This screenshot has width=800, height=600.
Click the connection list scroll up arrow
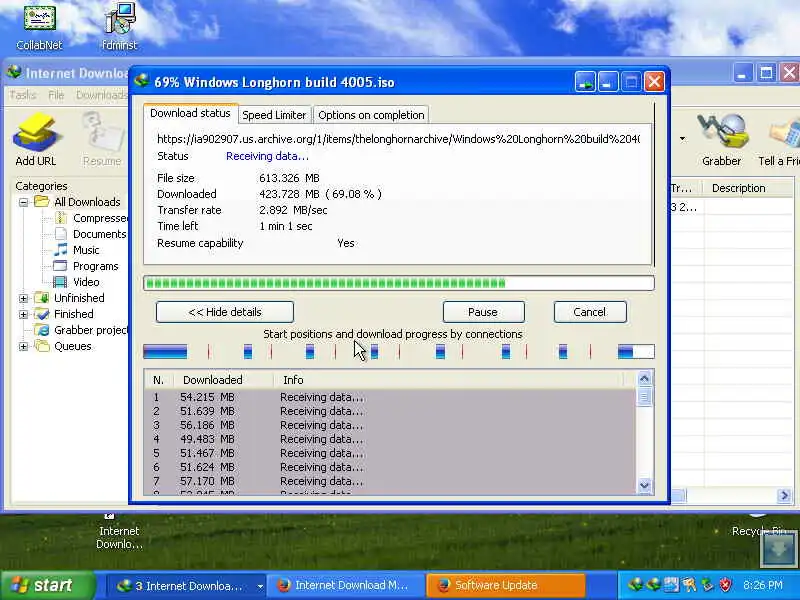pyautogui.click(x=644, y=379)
